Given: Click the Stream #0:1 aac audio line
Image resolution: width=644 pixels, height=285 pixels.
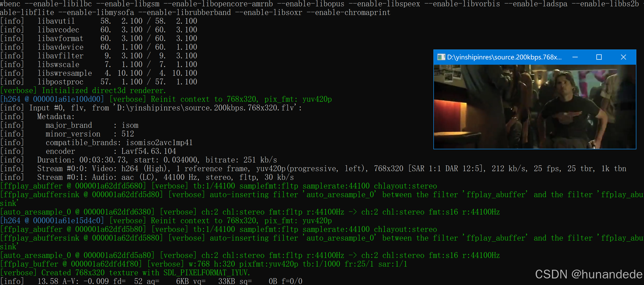Looking at the screenshot, I should pyautogui.click(x=147, y=177).
